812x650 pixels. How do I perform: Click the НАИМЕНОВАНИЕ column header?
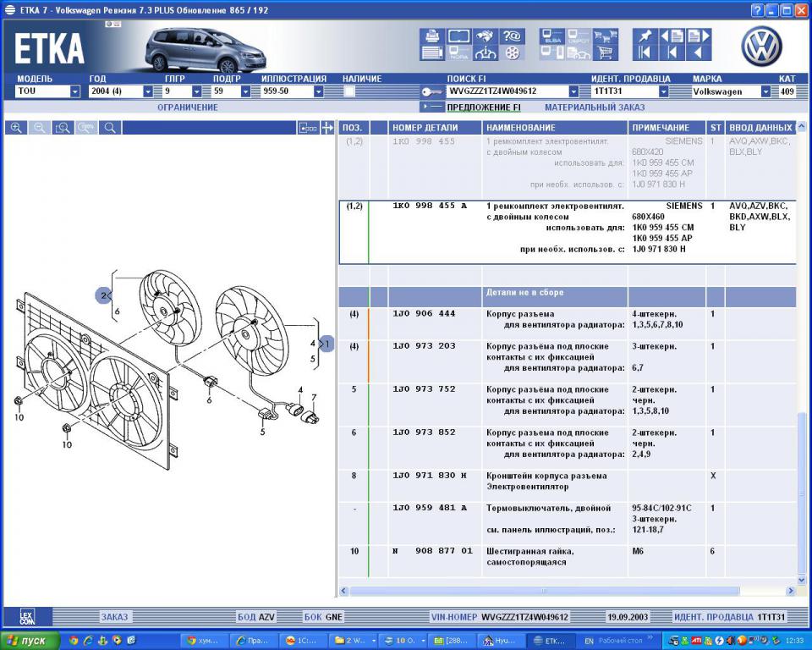pos(555,128)
